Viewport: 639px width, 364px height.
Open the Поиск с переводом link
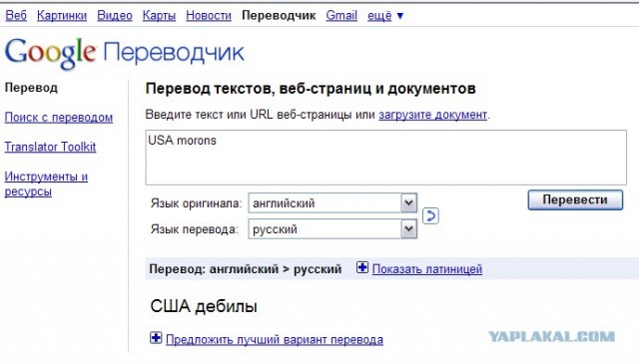[59, 118]
